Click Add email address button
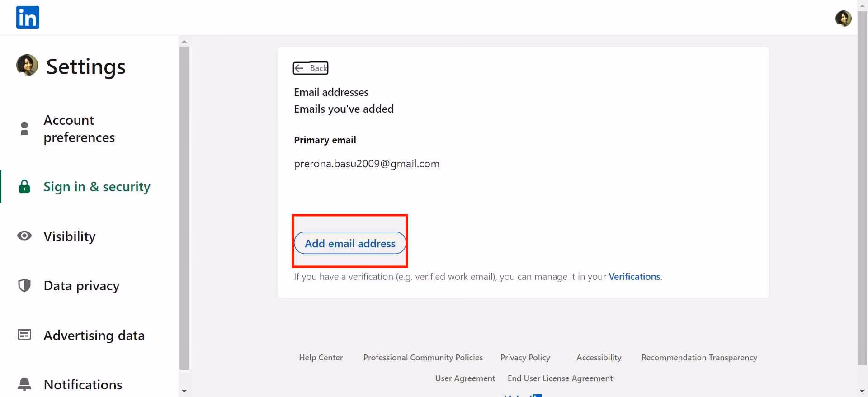 [x=350, y=243]
